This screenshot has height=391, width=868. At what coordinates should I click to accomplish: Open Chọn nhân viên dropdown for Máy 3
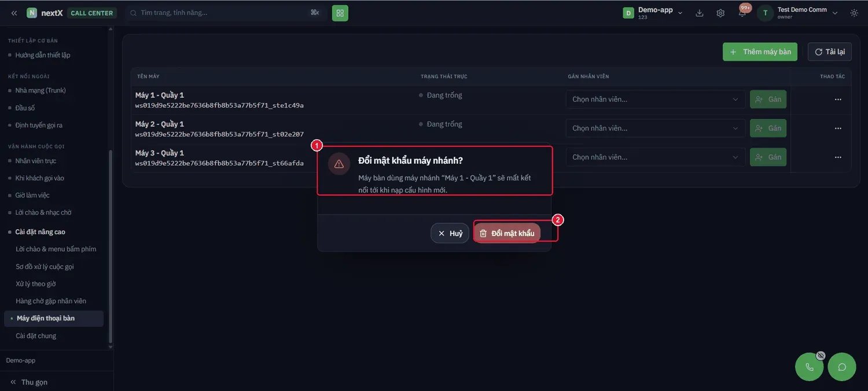click(655, 157)
